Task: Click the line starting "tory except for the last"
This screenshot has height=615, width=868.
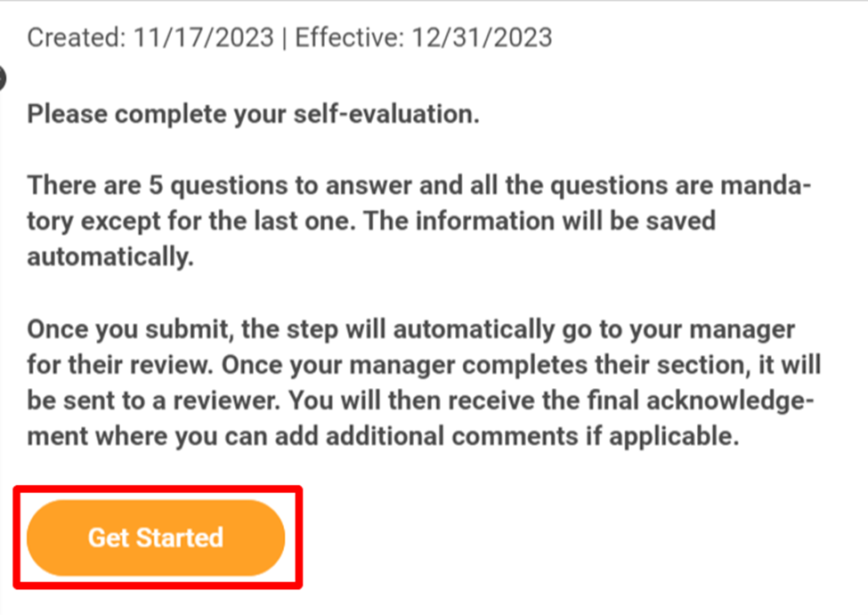Action: coord(371,221)
